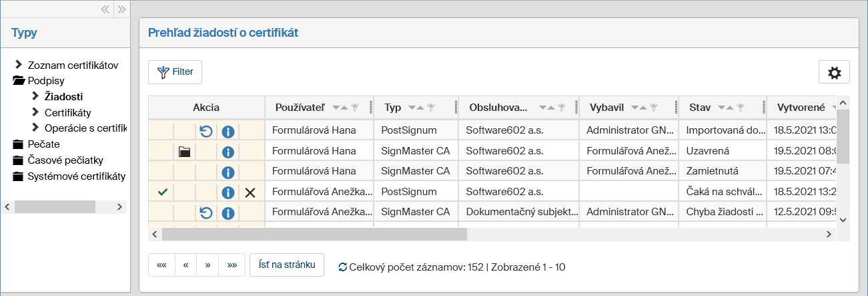The image size is (868, 296).
Task: Collapse the Podpisy folder
Action: coord(19,80)
